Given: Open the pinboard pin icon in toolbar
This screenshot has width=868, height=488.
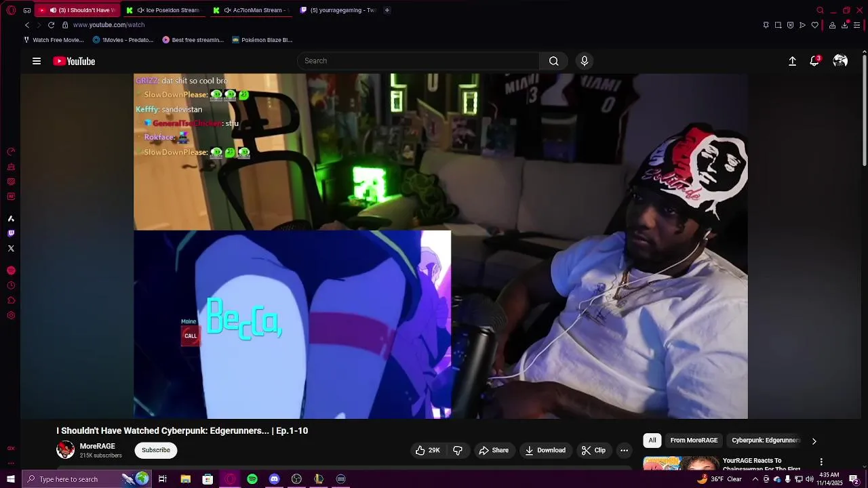Looking at the screenshot, I should pos(766,25).
